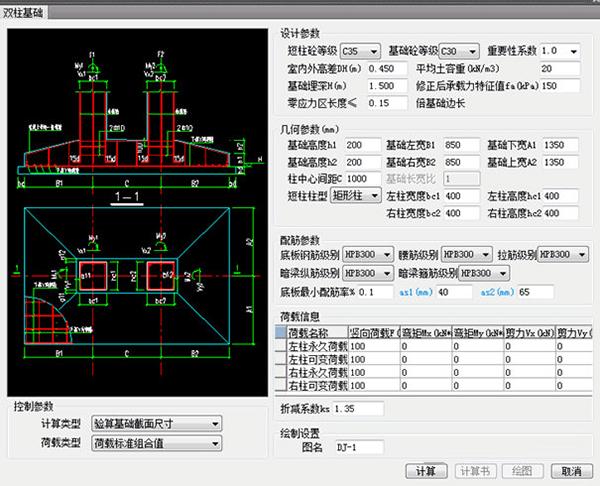Screen dimensions: 600x486
Task: Click 剪力Vx column header
Action: 530,333
